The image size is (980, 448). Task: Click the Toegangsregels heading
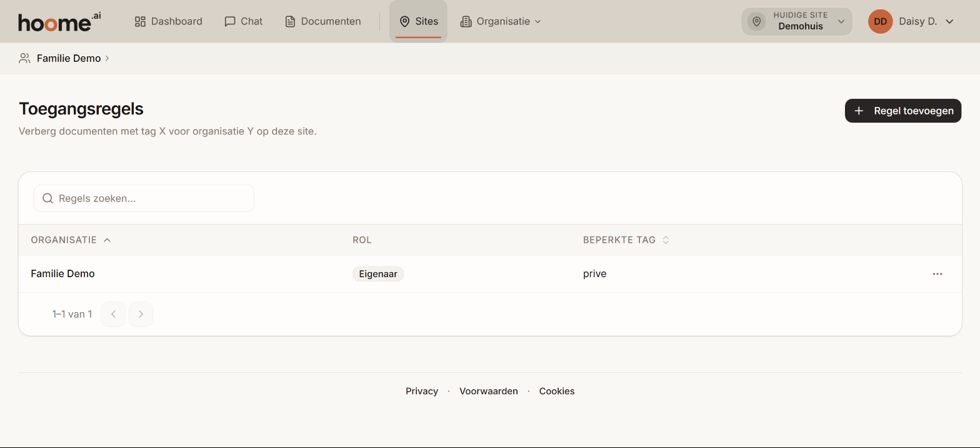click(81, 109)
